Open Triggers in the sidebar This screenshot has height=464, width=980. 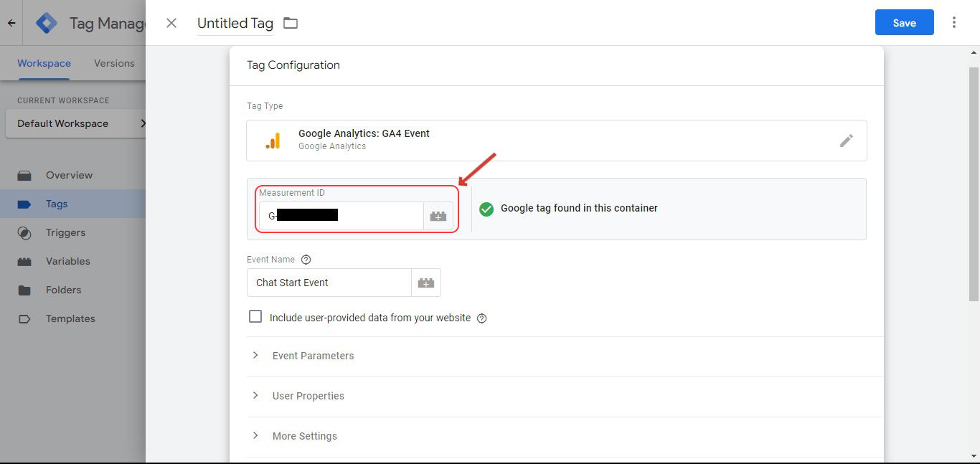coord(72,232)
